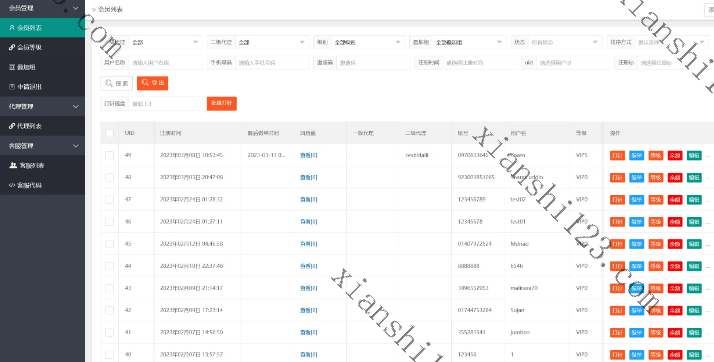
Task: Click the 会员列表 breadcrumb at the top
Action: (x=111, y=9)
